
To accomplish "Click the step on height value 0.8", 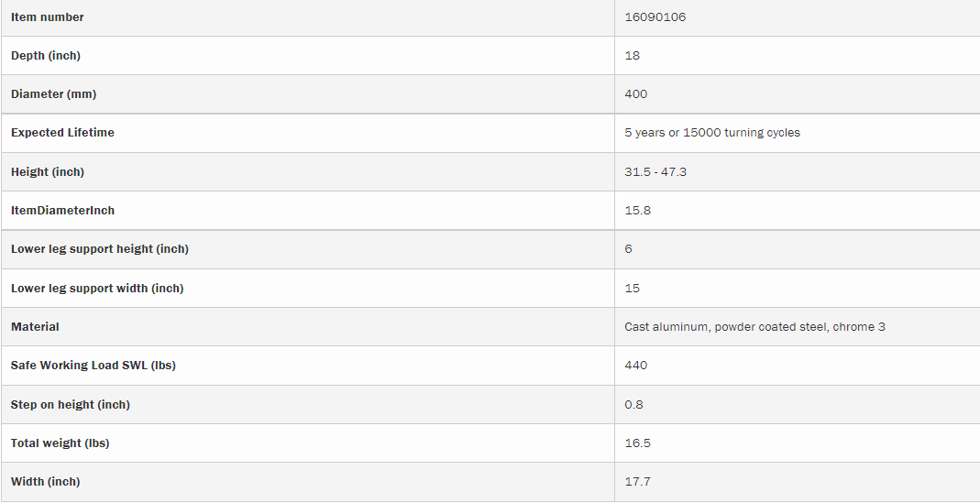I will (x=634, y=405).
